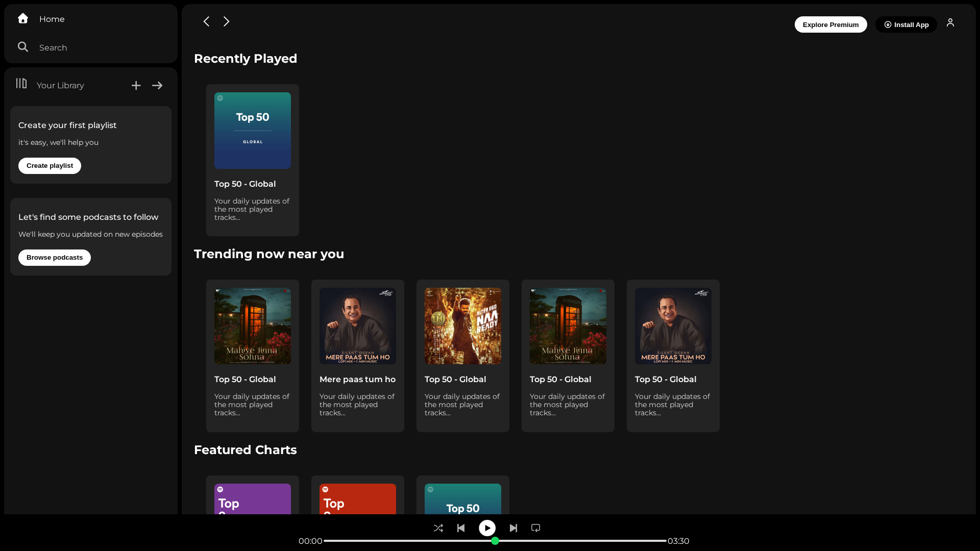
Task: Navigate forward with the right chevron
Action: point(227,21)
